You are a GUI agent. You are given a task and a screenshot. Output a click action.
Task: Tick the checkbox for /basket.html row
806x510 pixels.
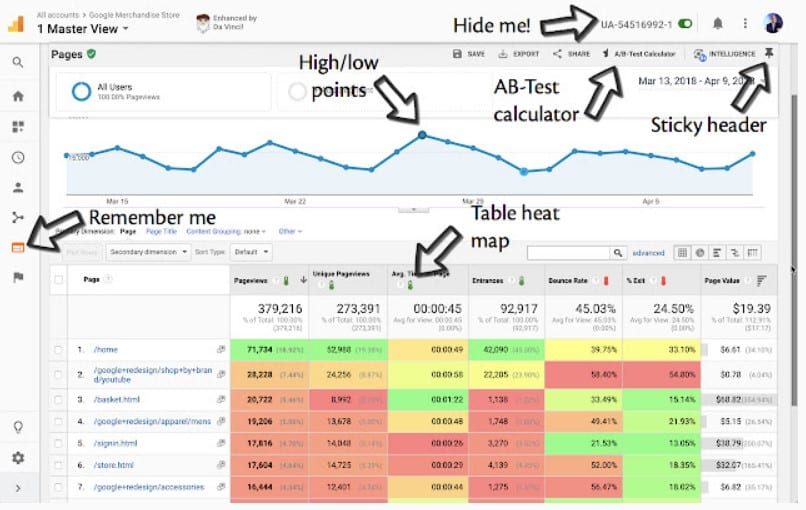[58, 399]
